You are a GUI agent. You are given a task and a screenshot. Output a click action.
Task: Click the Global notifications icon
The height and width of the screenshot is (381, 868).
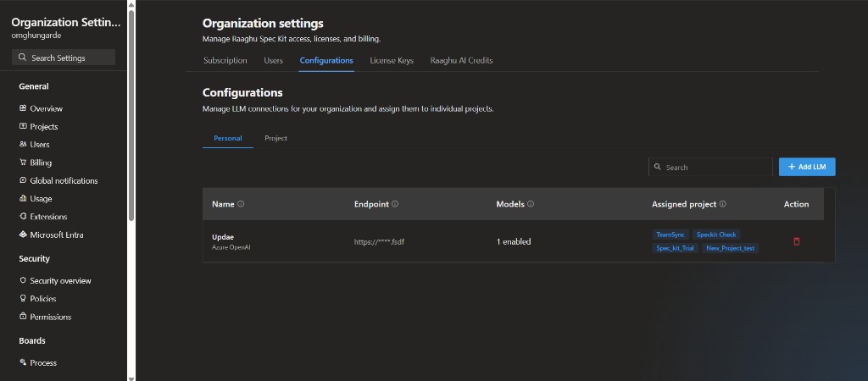[23, 180]
